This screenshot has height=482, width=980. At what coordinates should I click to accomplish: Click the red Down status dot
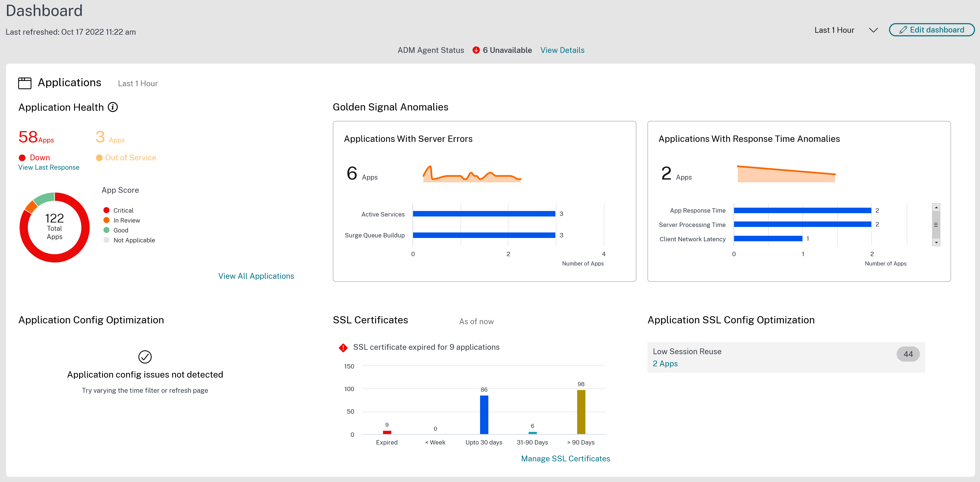pos(22,158)
